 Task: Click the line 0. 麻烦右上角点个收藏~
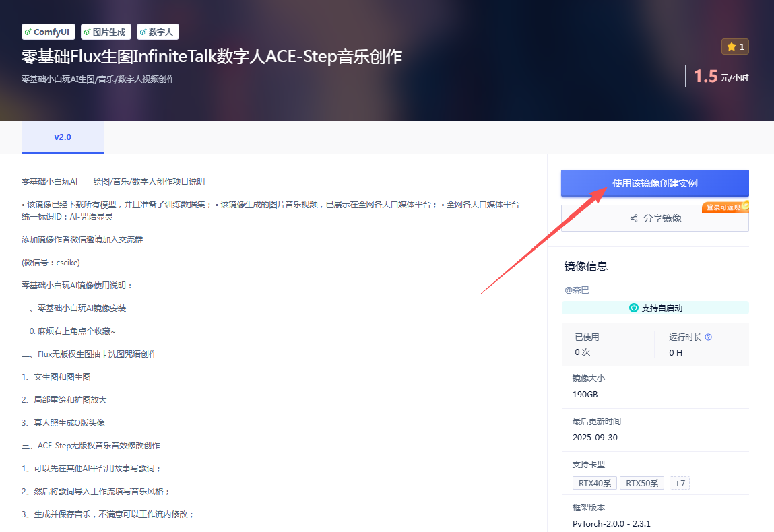tap(73, 331)
